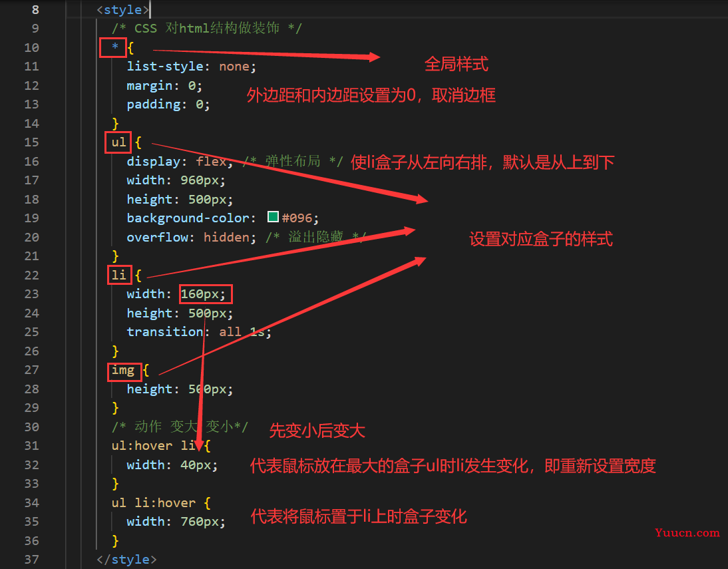Click line number 10 in gutter
Viewport: 728px width, 569px height.
31,47
